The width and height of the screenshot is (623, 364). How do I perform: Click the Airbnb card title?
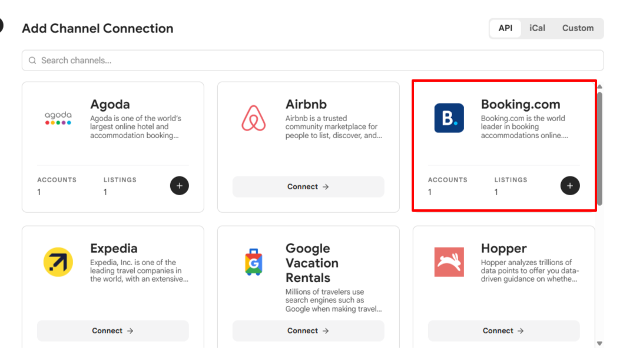(x=306, y=104)
